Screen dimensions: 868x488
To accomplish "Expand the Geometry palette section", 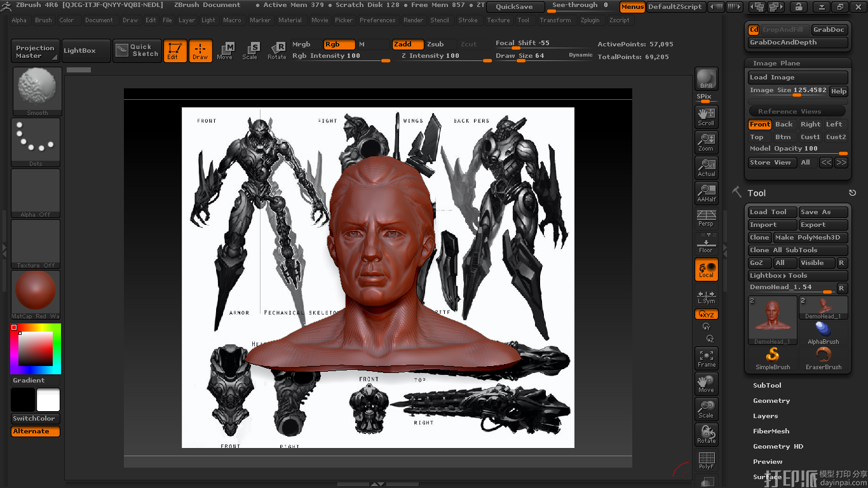I will tap(771, 401).
